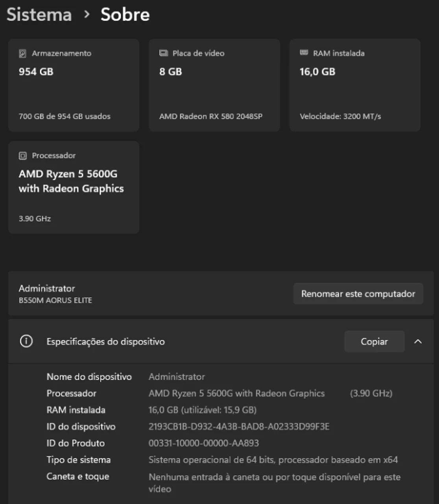This screenshot has height=504, width=439.
Task: Click the B550M AORUS ELITE label
Action: [x=55, y=300]
